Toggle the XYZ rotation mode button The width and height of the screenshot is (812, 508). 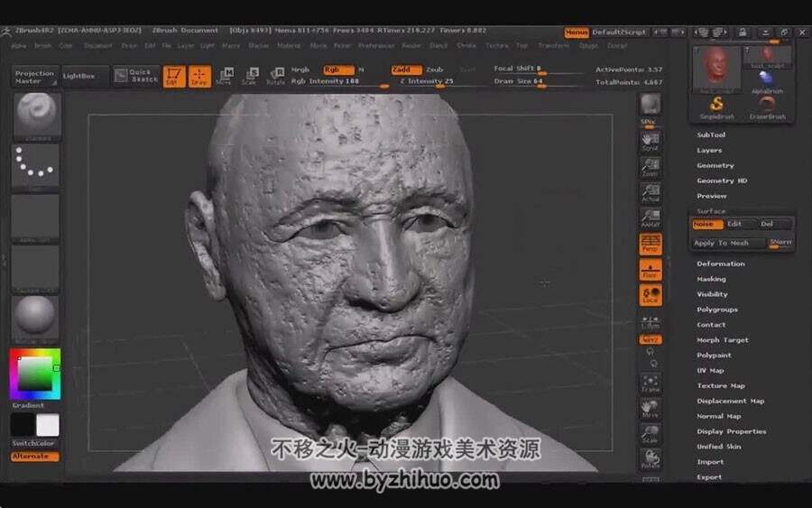tap(651, 339)
